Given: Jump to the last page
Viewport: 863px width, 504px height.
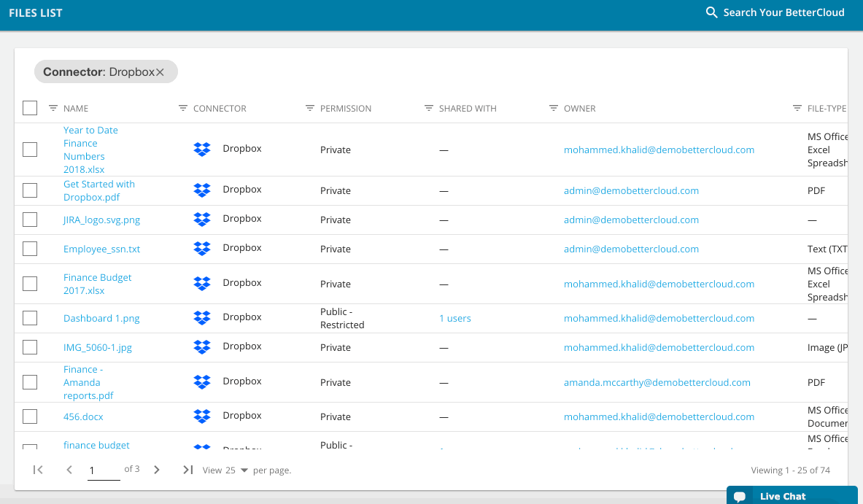Looking at the screenshot, I should 187,470.
